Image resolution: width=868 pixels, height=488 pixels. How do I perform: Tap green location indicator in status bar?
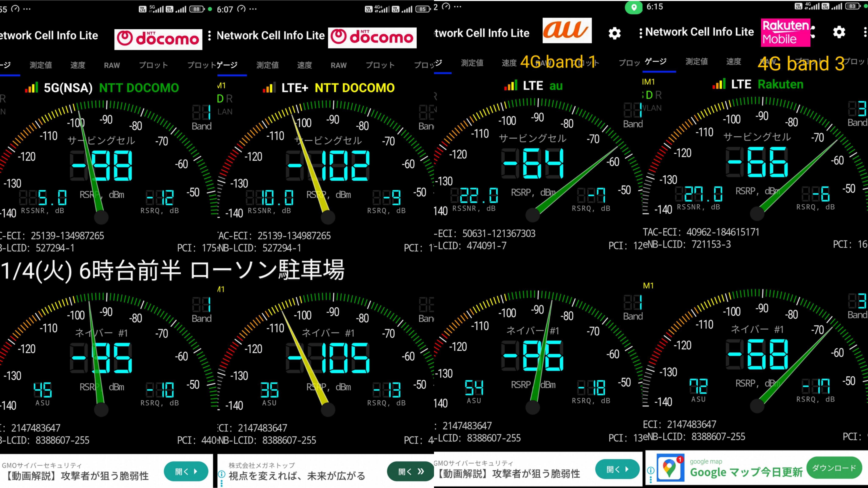click(x=634, y=7)
